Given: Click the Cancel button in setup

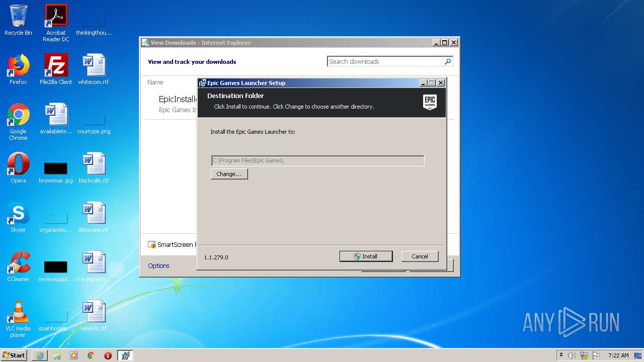Looking at the screenshot, I should (420, 256).
